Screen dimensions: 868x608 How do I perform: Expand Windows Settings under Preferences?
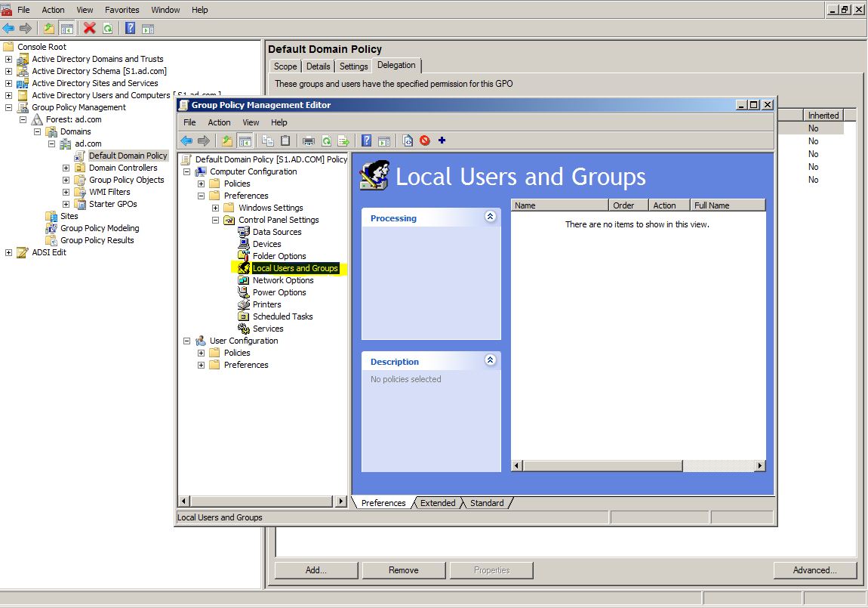(215, 208)
